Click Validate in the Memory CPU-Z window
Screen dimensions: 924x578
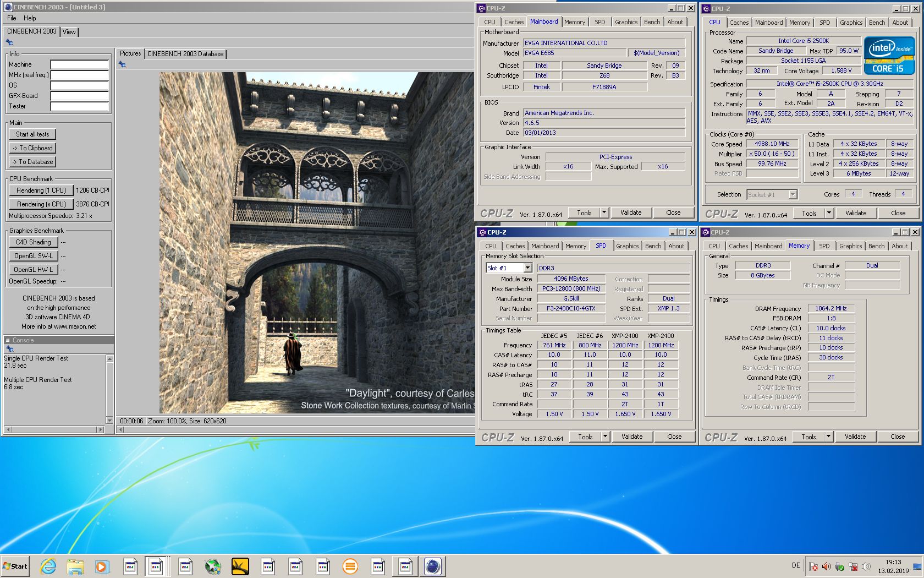click(855, 437)
